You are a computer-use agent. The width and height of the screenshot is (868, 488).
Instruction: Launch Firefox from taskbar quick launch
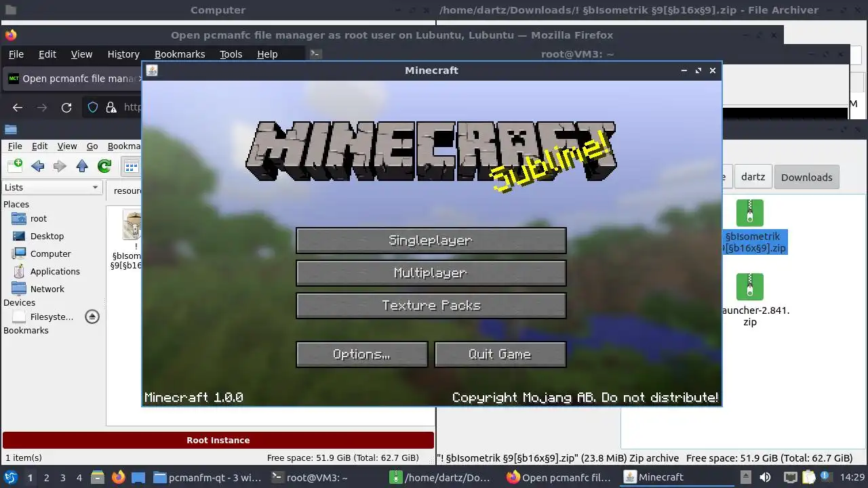pyautogui.click(x=118, y=477)
